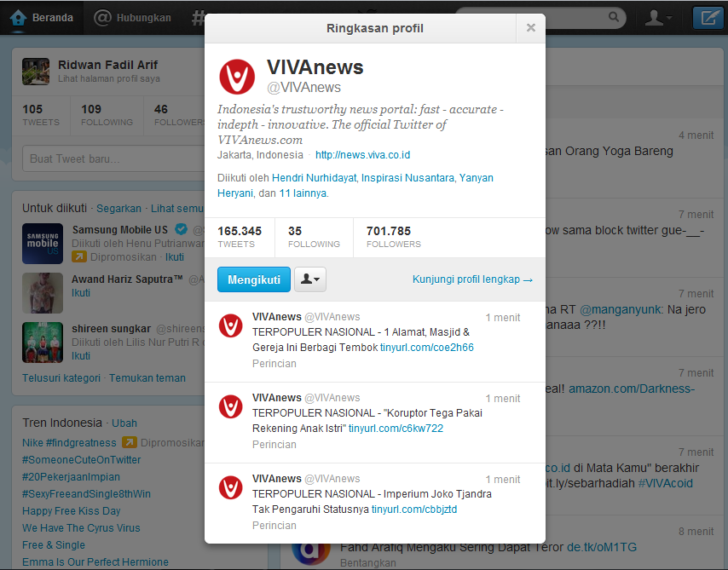Open #SomeoneCuteOnTwitter trend

click(x=81, y=460)
